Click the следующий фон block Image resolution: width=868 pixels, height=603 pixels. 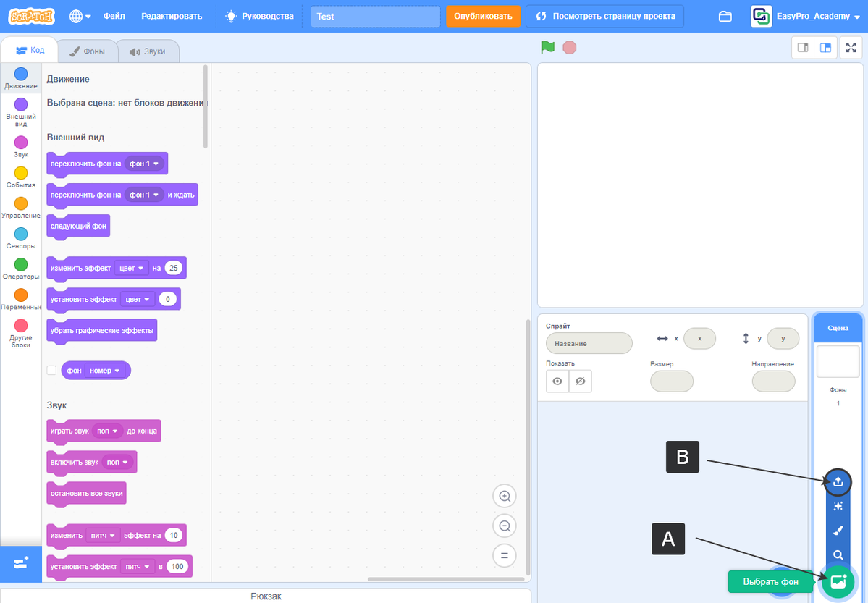point(79,227)
